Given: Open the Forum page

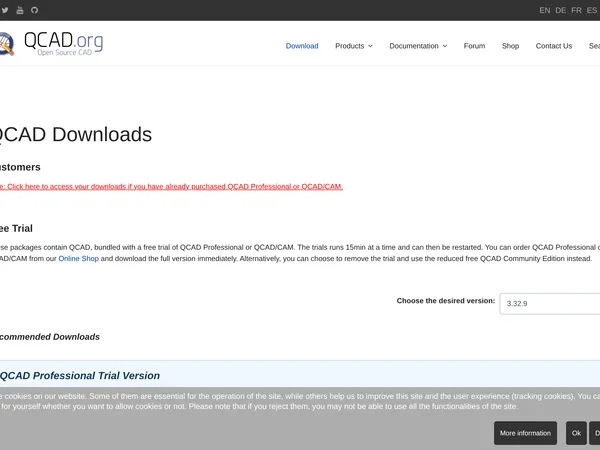Looking at the screenshot, I should point(474,46).
